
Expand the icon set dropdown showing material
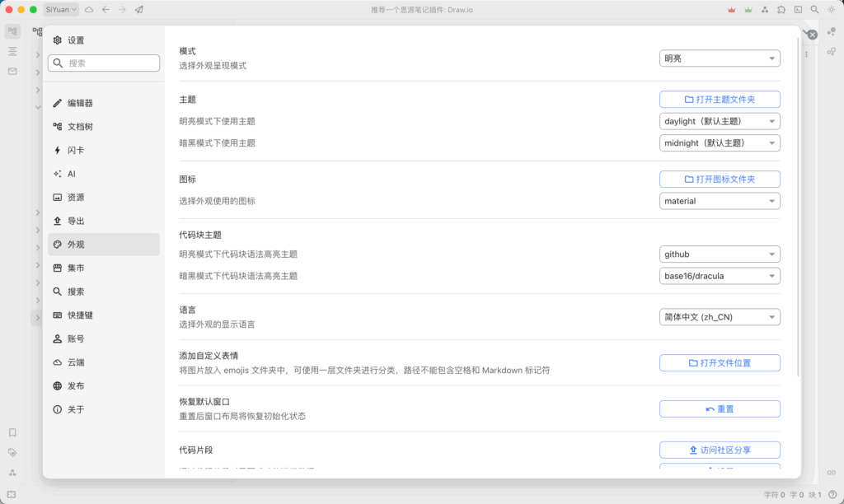tap(720, 201)
